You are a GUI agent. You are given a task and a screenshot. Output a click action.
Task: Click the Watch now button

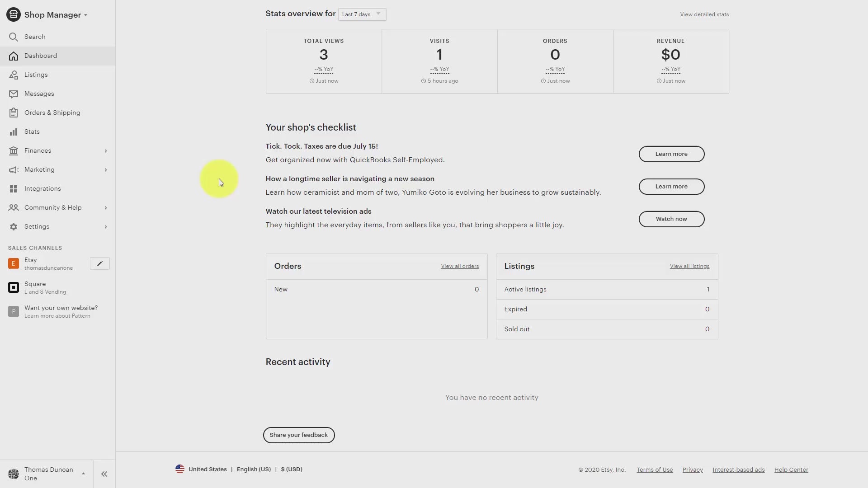671,219
